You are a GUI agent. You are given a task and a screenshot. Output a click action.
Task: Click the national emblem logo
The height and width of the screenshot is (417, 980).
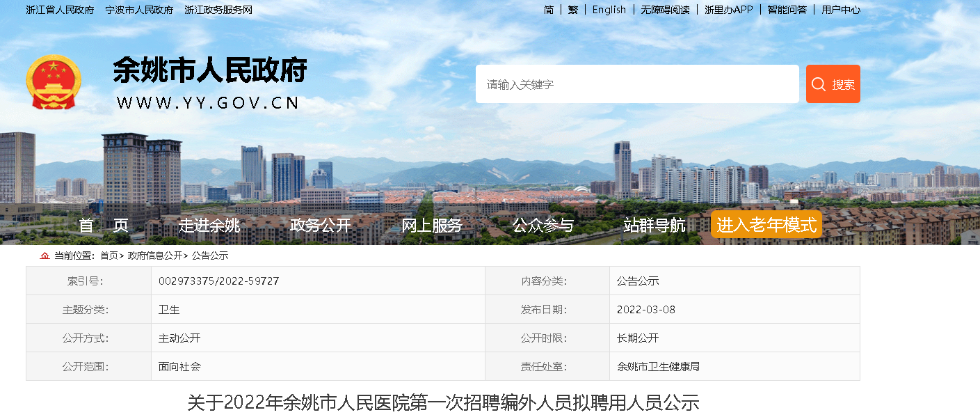coord(54,82)
